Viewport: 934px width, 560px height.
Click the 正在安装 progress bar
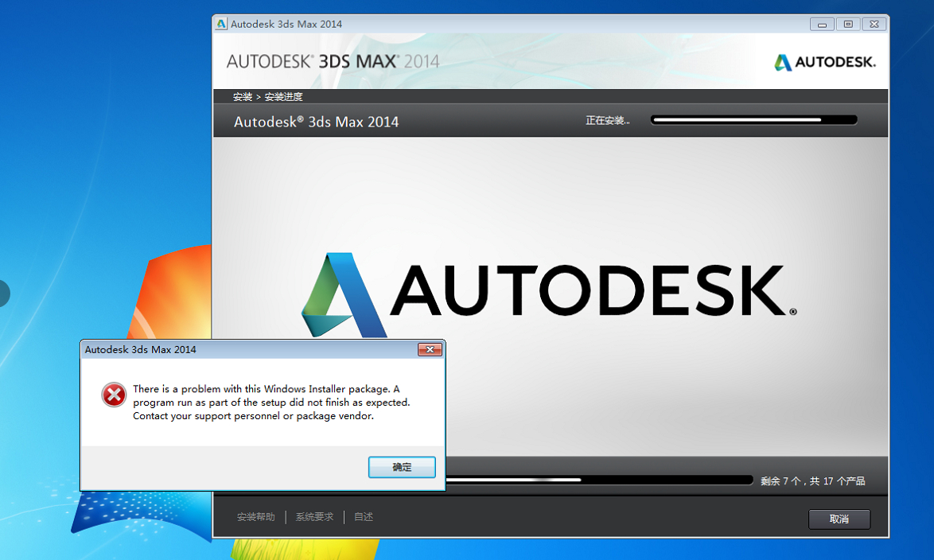pos(754,120)
